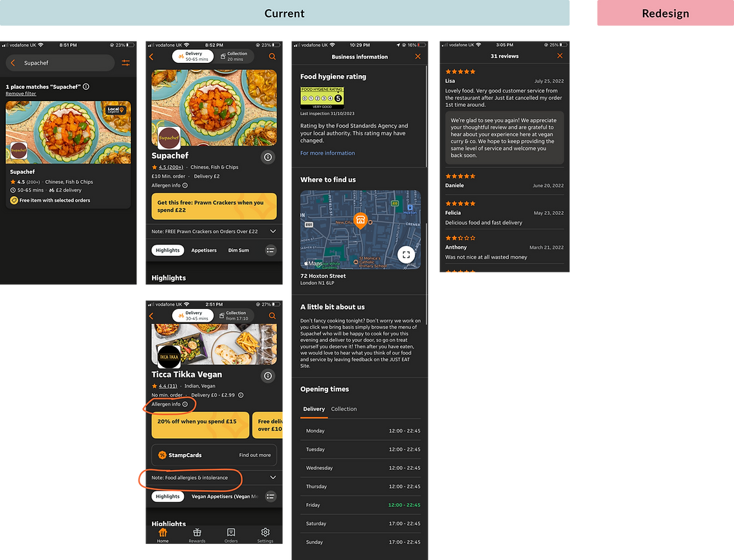Select Collection 20 mins toggle on Supachef
The width and height of the screenshot is (734, 560).
tap(234, 56)
